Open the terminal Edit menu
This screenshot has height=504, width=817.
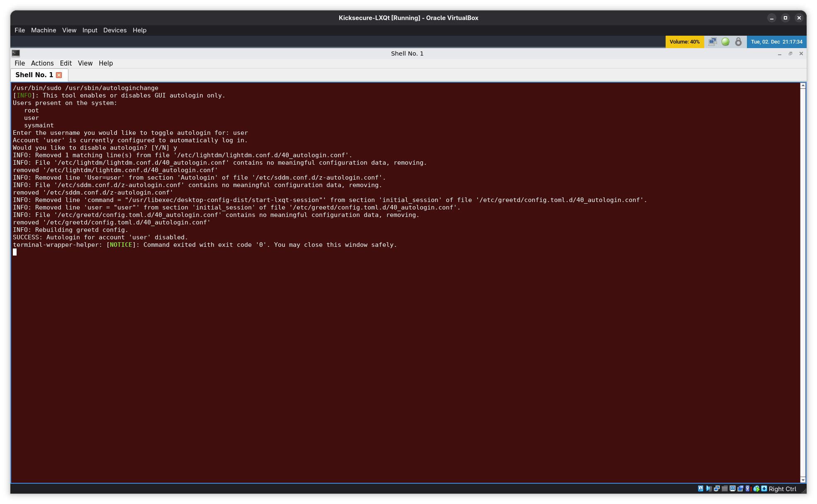tap(66, 63)
